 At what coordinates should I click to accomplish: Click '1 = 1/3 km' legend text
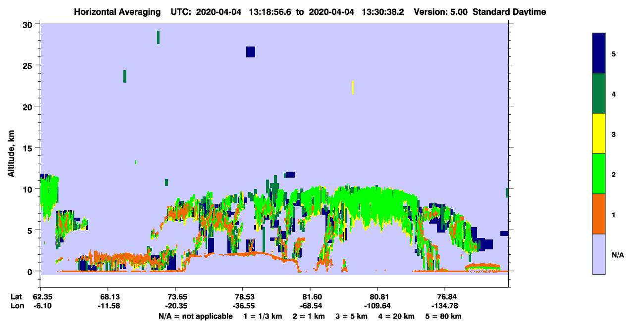tap(264, 316)
